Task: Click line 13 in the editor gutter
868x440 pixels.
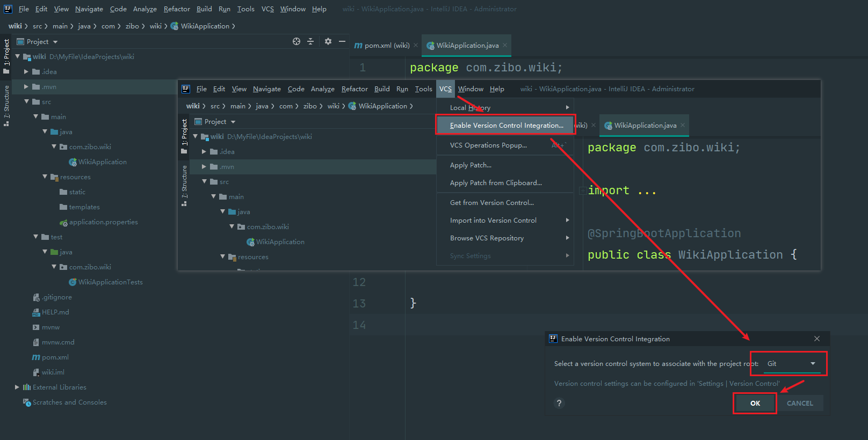Action: 359,303
